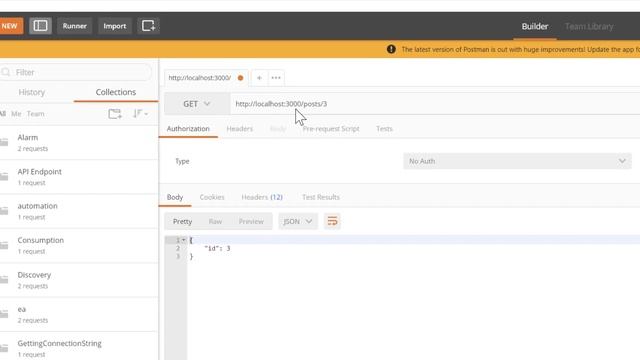Click the unsaved orange dot on request tab
640x360 pixels.
coord(240,78)
